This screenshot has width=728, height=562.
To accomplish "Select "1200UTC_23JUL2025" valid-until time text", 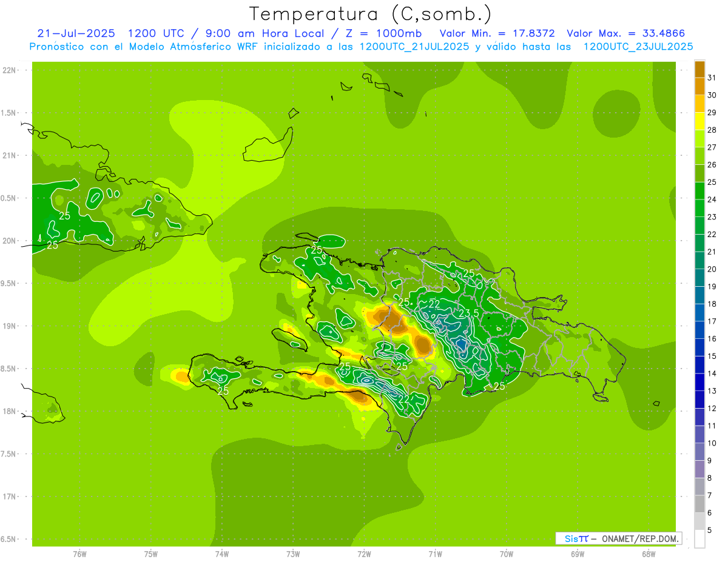I will point(638,47).
